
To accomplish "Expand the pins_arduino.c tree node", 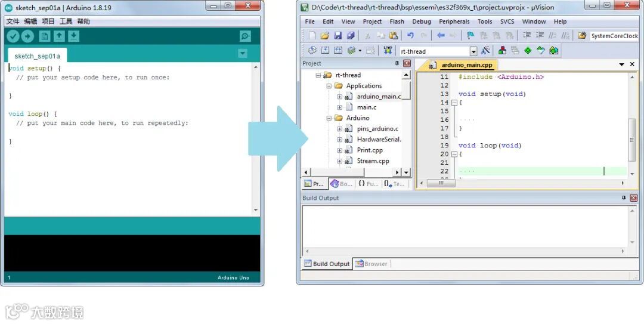I will 339,129.
